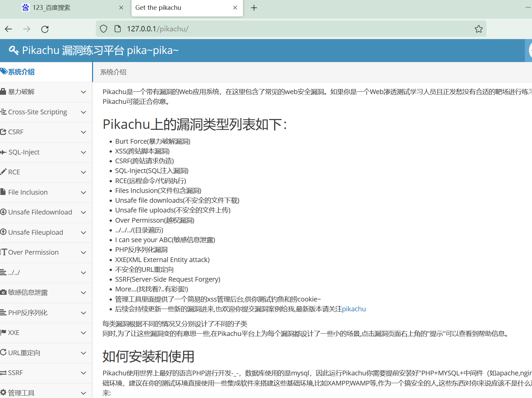
Task: Click the key icon in Pikachu header
Action: tap(13, 50)
